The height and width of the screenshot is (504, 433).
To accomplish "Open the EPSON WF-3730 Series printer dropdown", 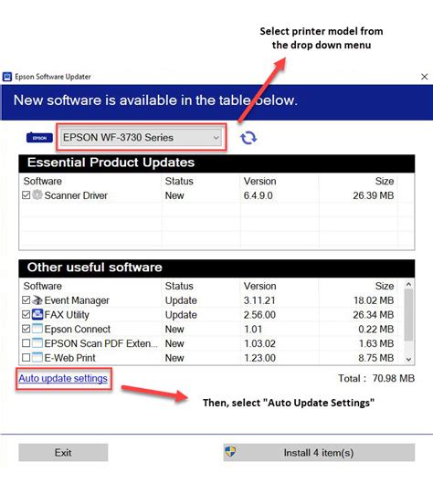I will [142, 138].
